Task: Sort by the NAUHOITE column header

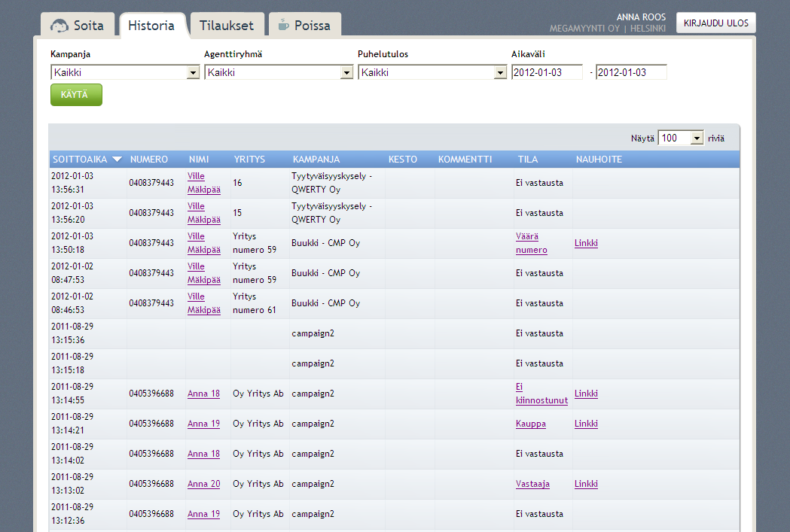Action: coord(599,160)
